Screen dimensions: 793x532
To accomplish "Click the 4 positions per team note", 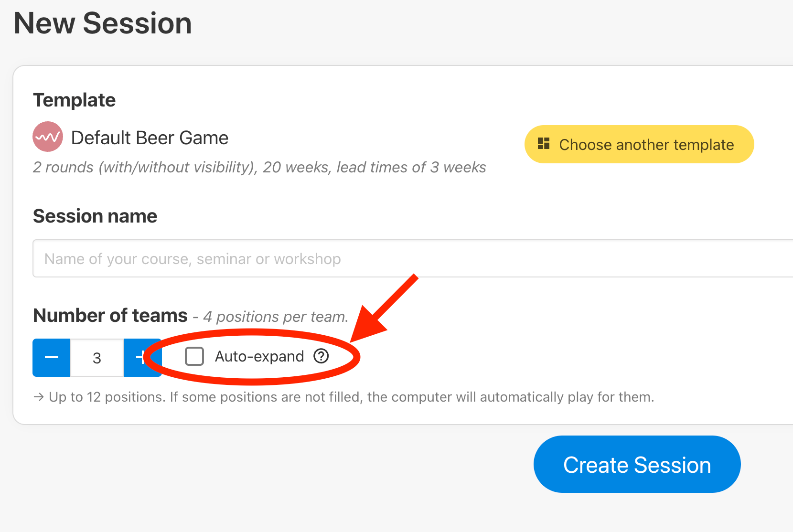I will click(x=276, y=317).
